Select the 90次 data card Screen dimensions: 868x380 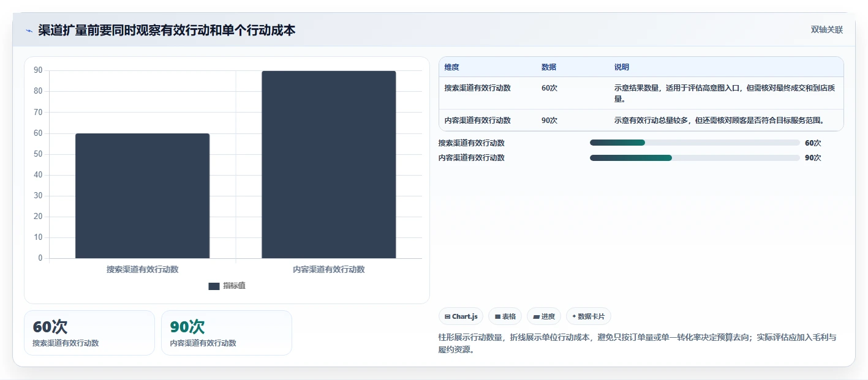click(227, 333)
